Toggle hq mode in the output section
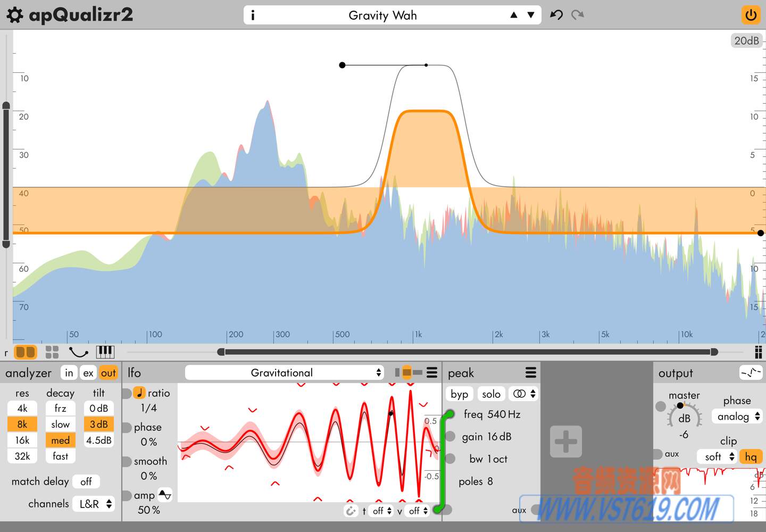 tap(751, 456)
